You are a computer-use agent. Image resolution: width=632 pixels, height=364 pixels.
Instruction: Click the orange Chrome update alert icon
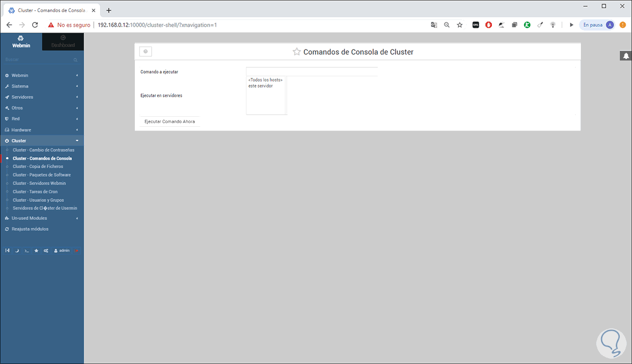623,25
